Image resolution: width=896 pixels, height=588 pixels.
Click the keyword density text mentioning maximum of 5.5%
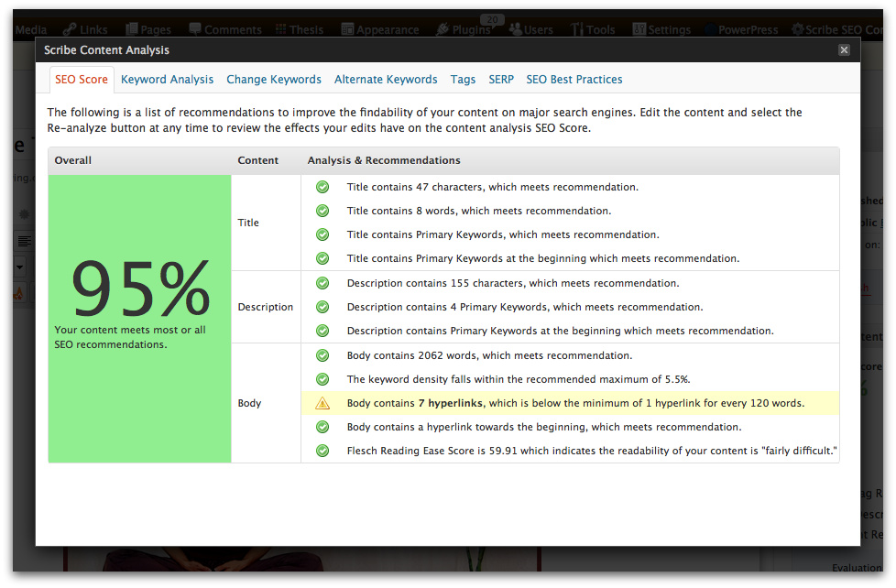click(519, 379)
